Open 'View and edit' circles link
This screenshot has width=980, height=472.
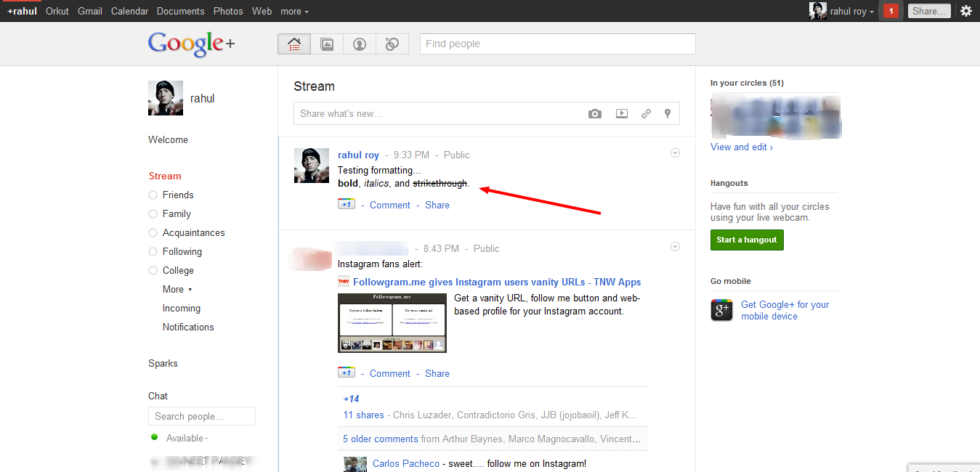click(x=741, y=147)
